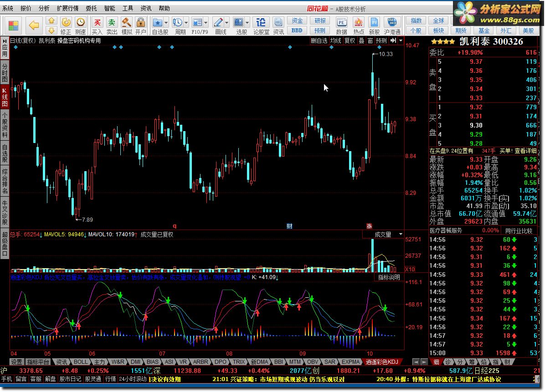The height and width of the screenshot is (392, 545).
Task: Click the colorful home grid icon
Action: point(13,25)
